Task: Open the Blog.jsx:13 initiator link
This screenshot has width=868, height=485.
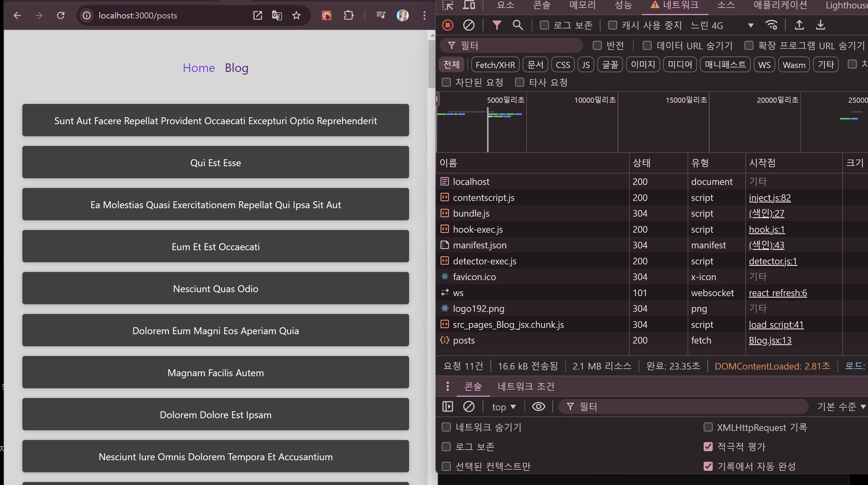Action: click(x=770, y=341)
